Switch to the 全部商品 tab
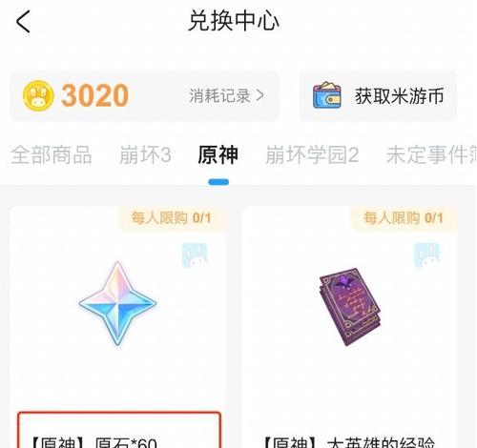 [51, 155]
